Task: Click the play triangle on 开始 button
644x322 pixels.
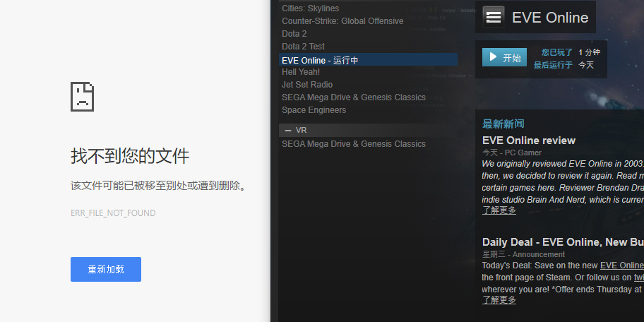Action: (494, 56)
